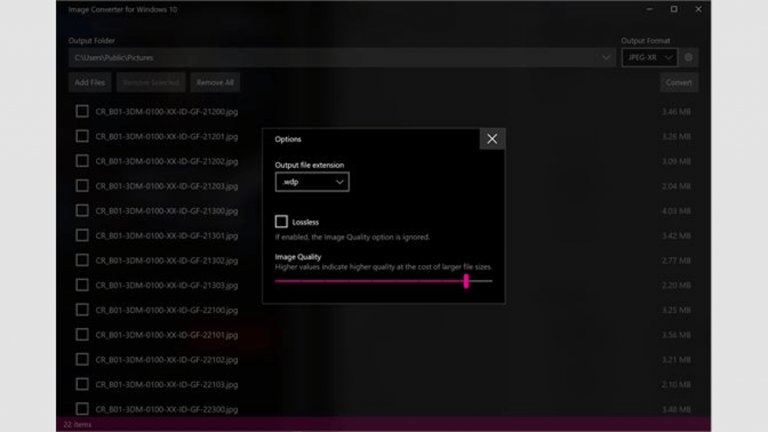Check the box for file GF-21200.jpg

[x=82, y=111]
